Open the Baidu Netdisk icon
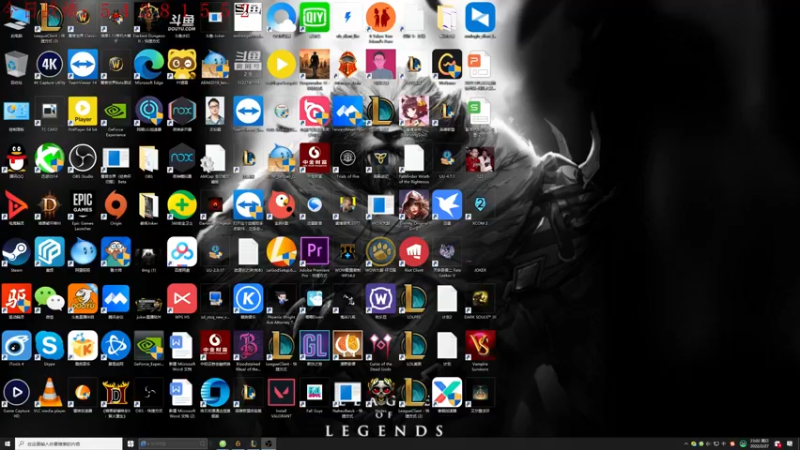Screen dimensions: 800x450 (x=182, y=252)
